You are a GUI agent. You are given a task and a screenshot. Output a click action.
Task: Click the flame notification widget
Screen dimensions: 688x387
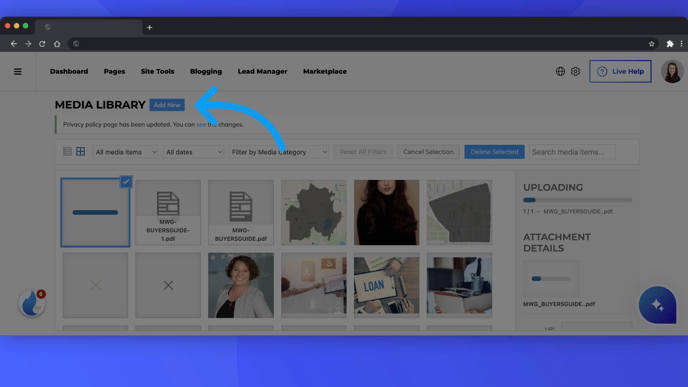(32, 303)
